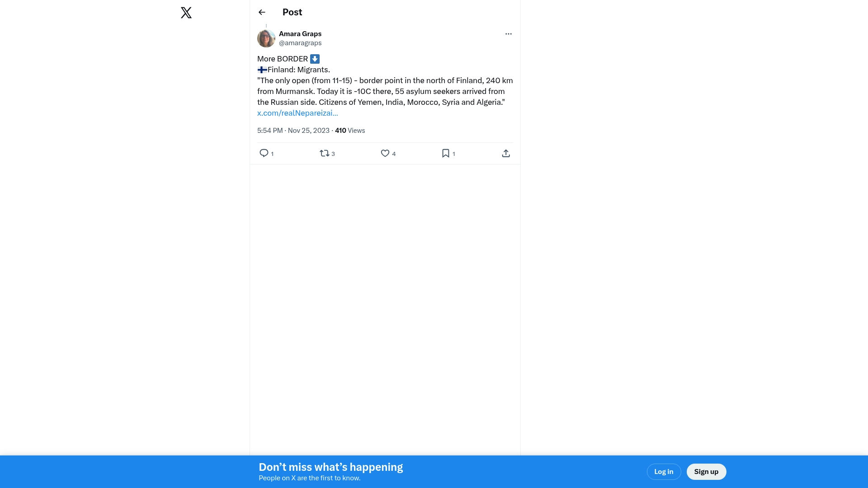Open Amara Graps profile picture

[266, 38]
